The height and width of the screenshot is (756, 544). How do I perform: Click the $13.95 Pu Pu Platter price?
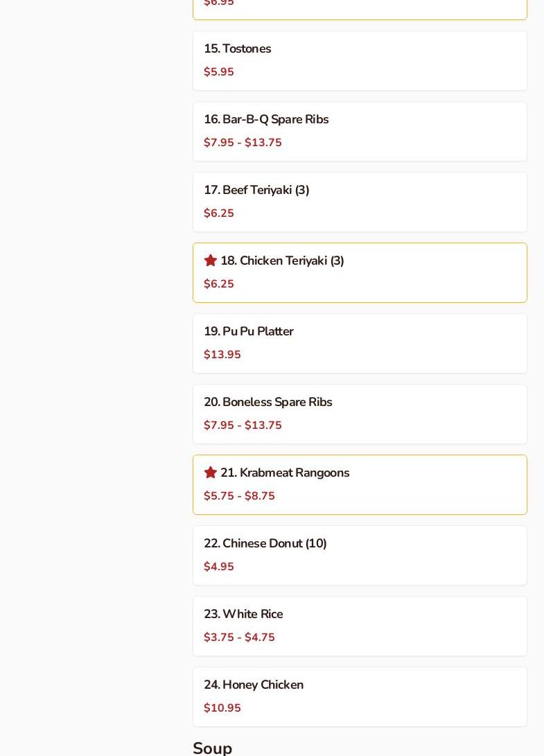[x=222, y=355]
